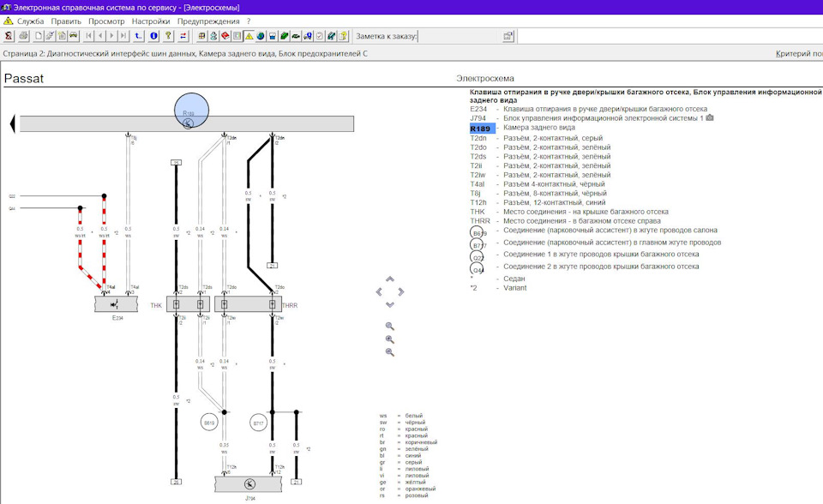This screenshot has width=823, height=504.
Task: Click the Критерий link at top right
Action: click(x=799, y=53)
